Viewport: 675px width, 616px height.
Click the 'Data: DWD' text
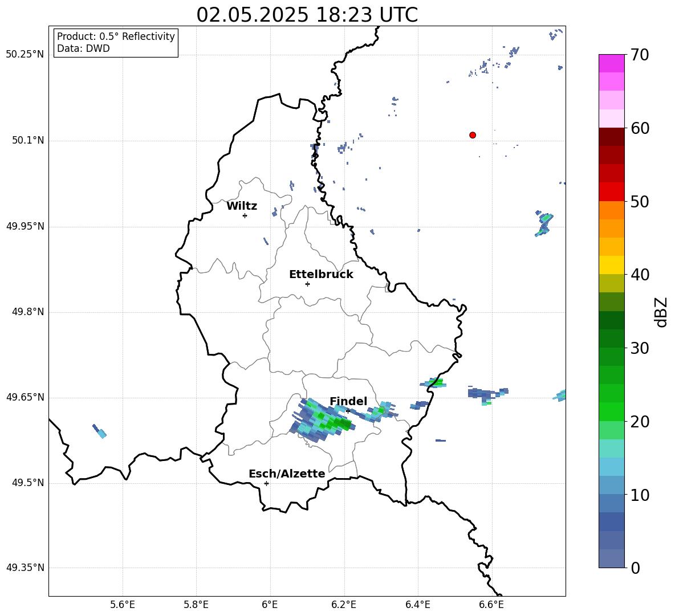(x=83, y=48)
